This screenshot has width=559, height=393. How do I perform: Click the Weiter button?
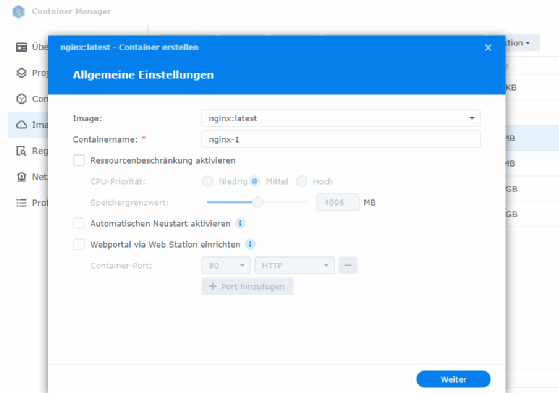tap(453, 379)
